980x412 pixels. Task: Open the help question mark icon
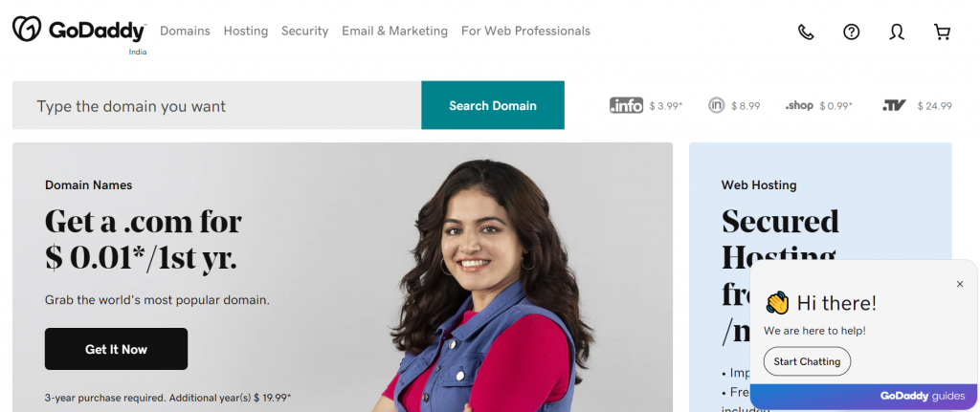click(851, 32)
